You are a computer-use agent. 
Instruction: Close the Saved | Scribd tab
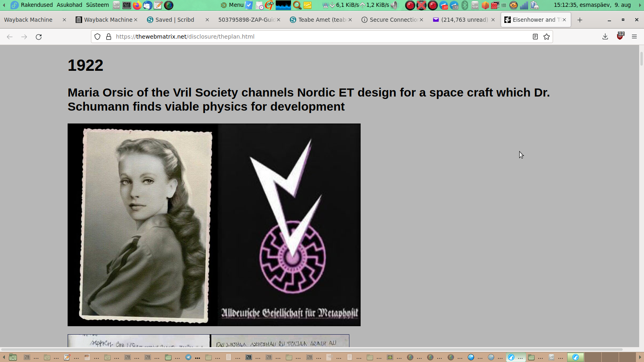(207, 20)
